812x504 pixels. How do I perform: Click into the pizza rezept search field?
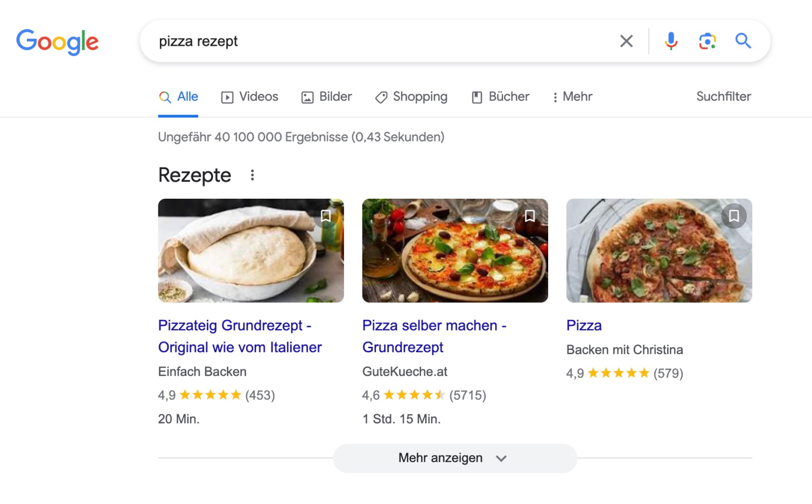click(x=377, y=41)
